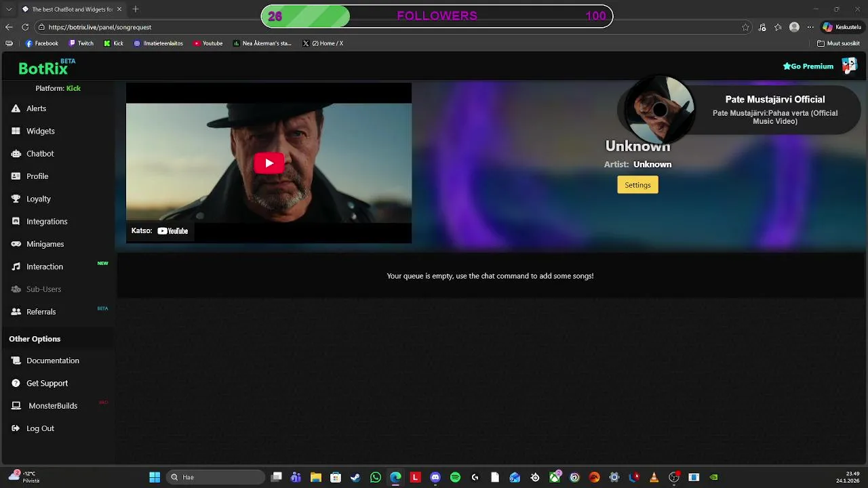868x488 pixels.
Task: Open the Interaction section
Action: click(x=37, y=266)
